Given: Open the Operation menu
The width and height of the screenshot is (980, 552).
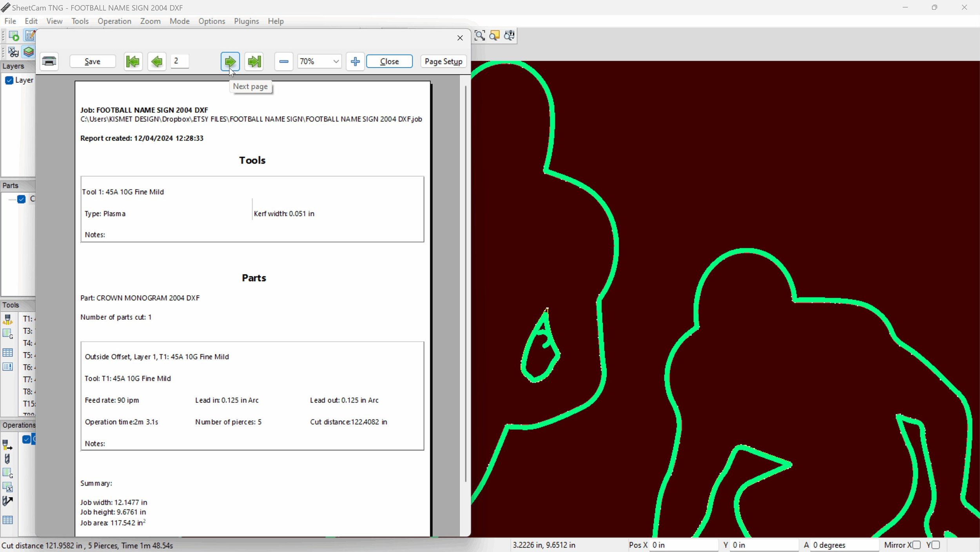Looking at the screenshot, I should [x=114, y=21].
